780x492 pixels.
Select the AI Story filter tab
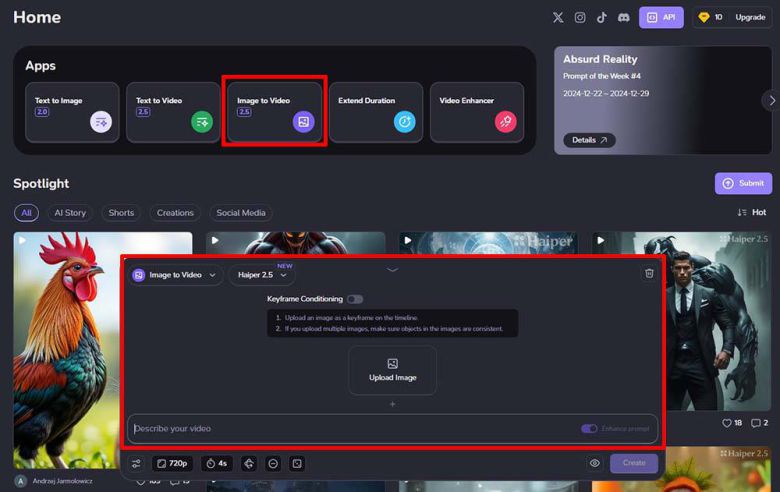coord(71,213)
